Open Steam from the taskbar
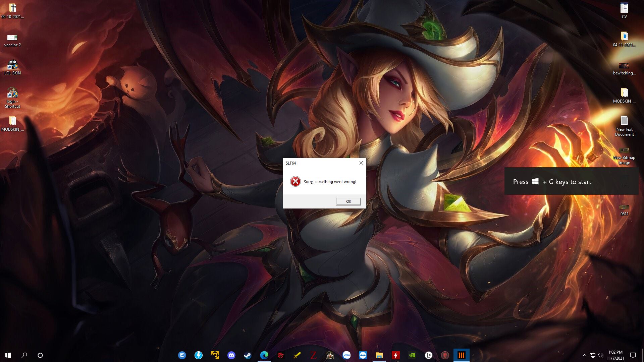Viewport: 644px width, 362px height. point(248,355)
